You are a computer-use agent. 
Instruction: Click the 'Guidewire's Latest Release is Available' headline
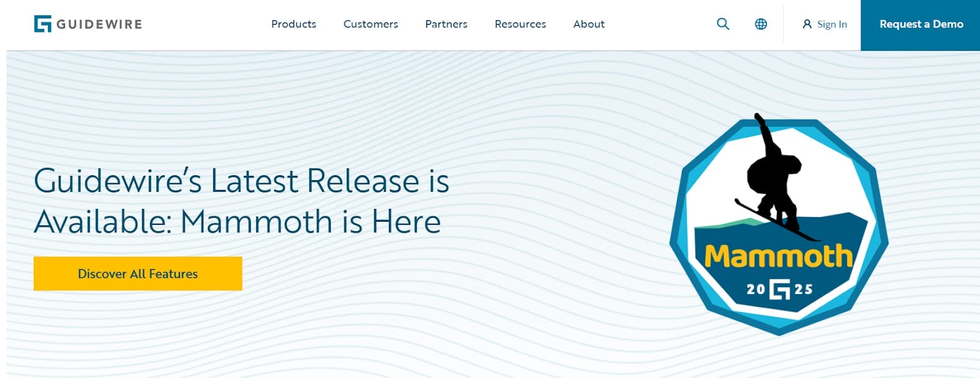coord(241,201)
